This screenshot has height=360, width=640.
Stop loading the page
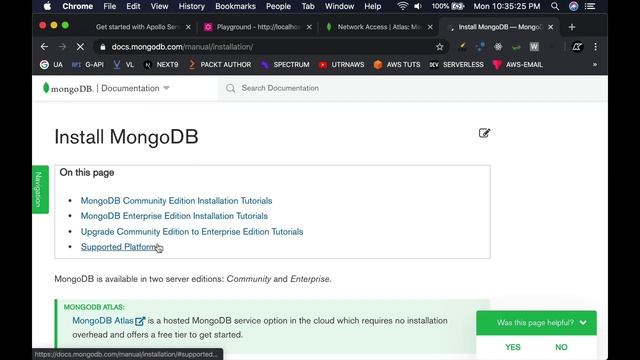pyautogui.click(x=80, y=47)
